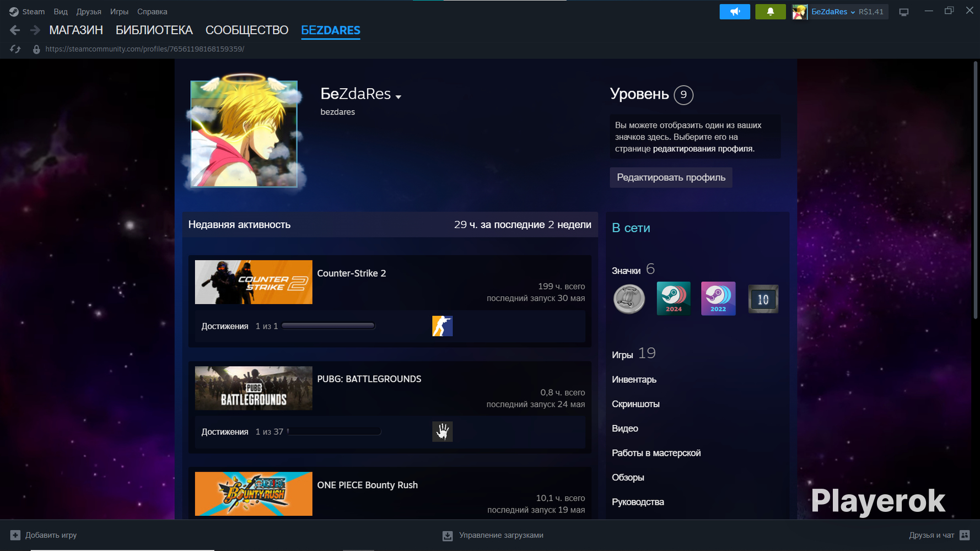
Task: Open the Игры menu
Action: [x=119, y=12]
